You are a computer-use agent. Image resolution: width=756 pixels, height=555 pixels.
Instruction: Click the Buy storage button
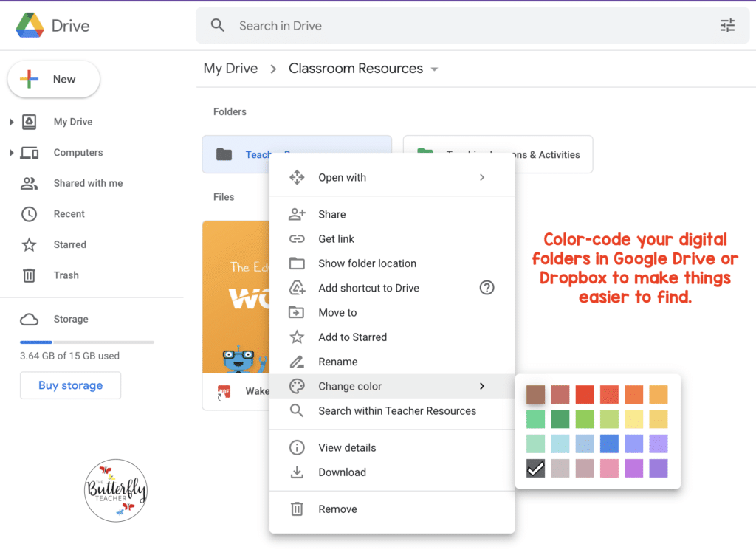(70, 385)
